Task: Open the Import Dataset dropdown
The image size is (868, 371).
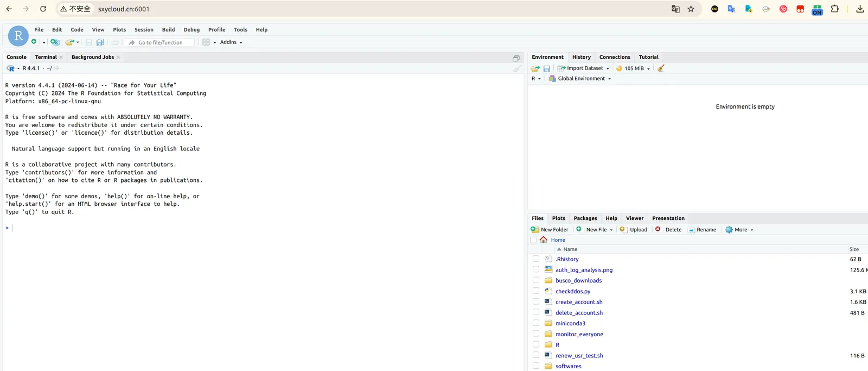Action: pos(584,68)
